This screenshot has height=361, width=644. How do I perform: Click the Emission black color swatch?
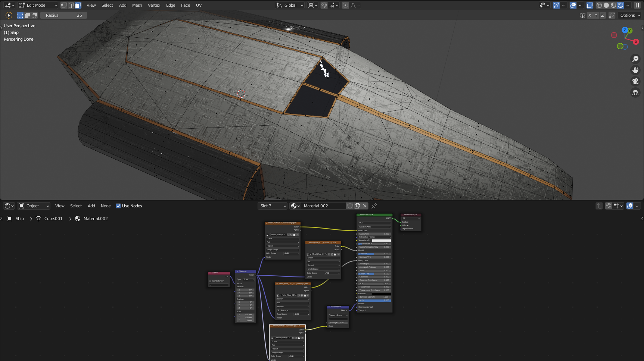coord(382,294)
